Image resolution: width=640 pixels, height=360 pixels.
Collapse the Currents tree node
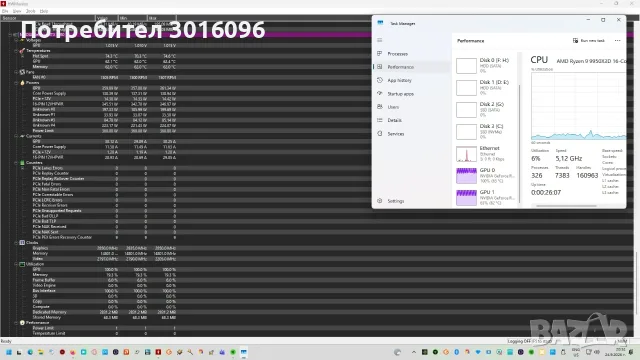16,136
